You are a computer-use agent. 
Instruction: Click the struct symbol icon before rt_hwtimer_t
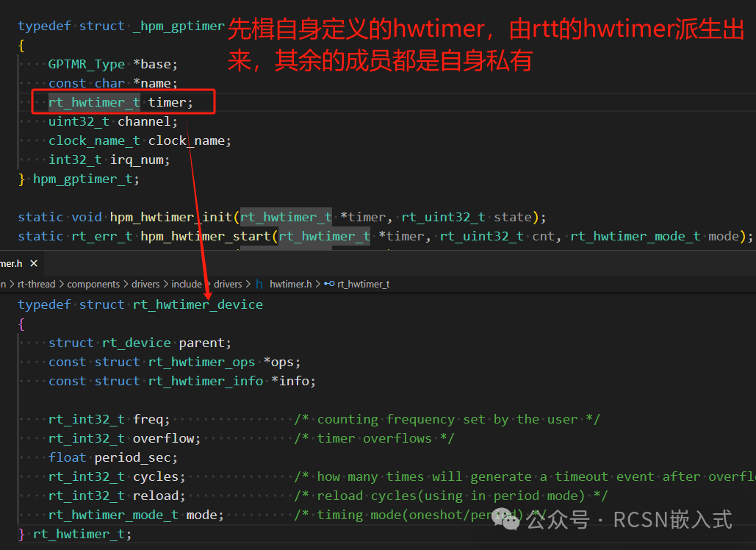click(329, 284)
